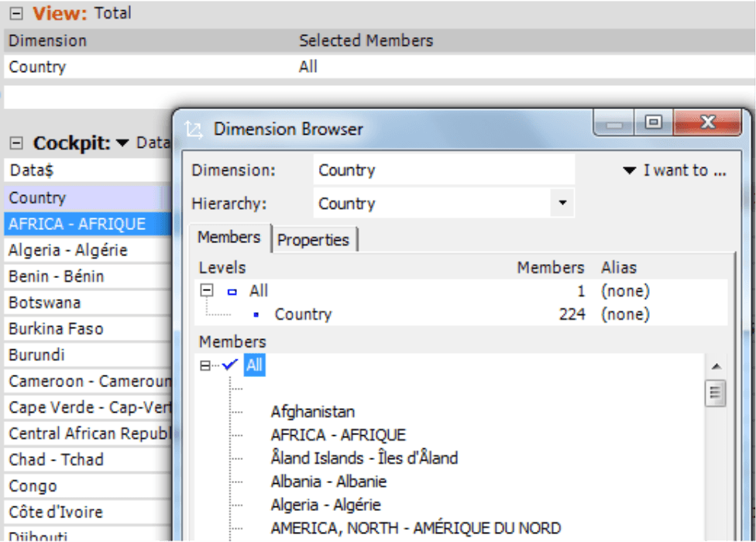Select Chad - Tchad in Cockpit list
The width and height of the screenshot is (756, 542).
(88, 460)
